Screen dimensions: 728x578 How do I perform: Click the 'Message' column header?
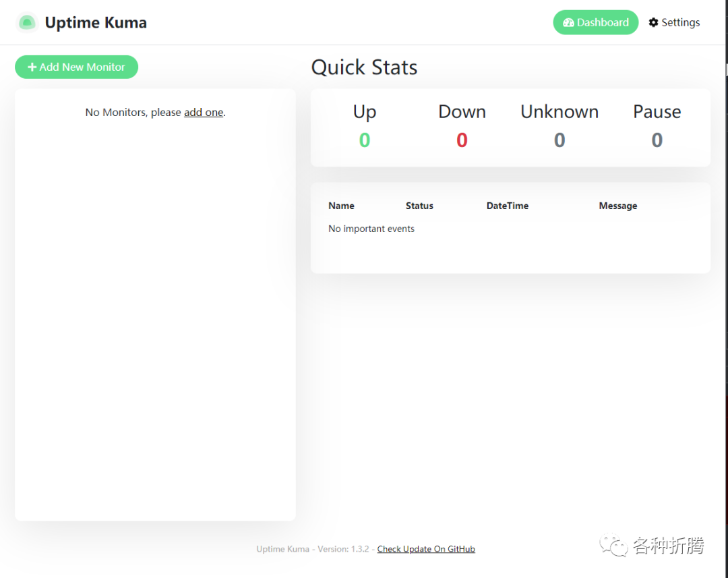point(618,206)
